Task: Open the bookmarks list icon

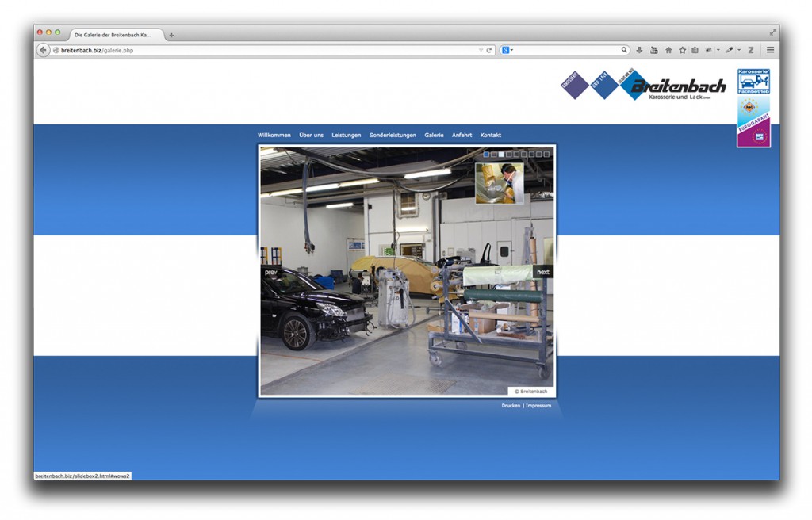Action: tap(695, 50)
